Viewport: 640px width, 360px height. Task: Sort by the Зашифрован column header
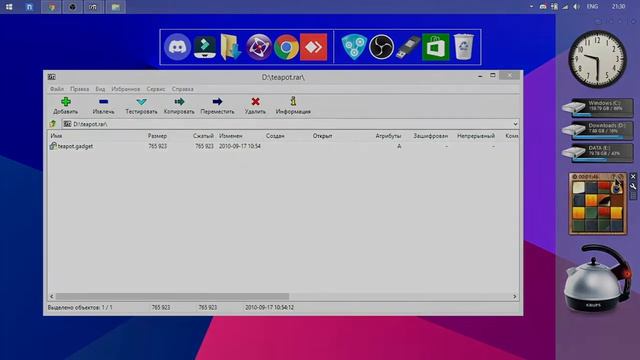(431, 136)
